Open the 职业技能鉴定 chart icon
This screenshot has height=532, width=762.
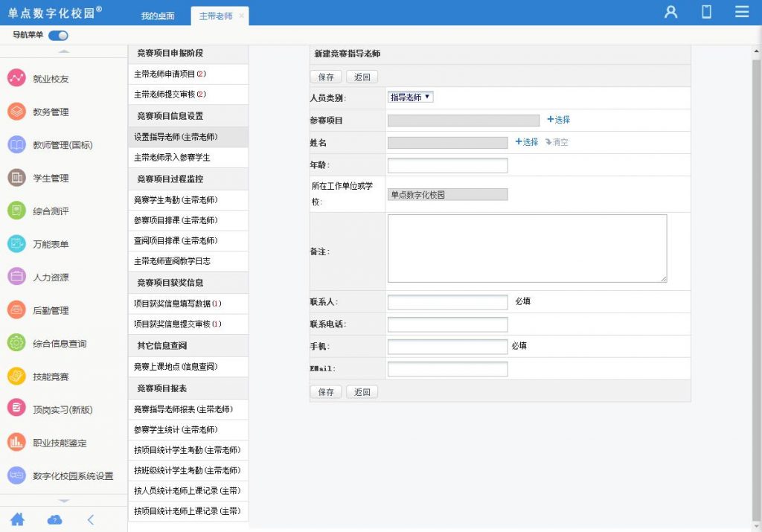tap(16, 442)
